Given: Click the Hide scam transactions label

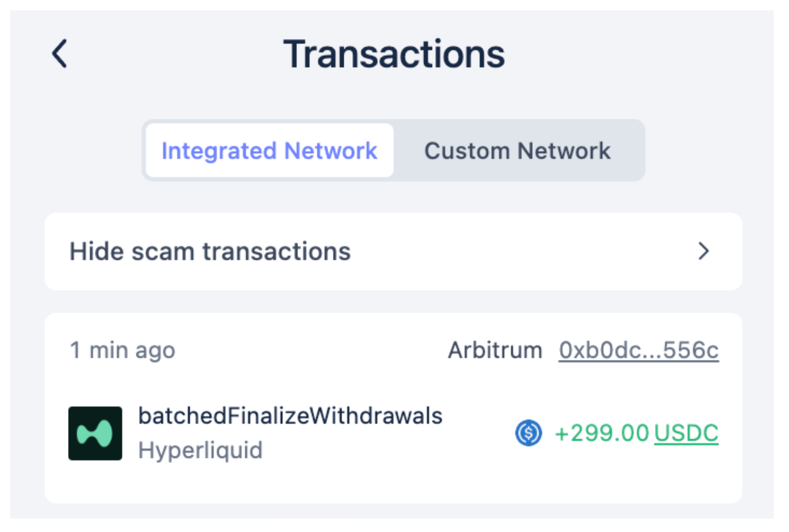Looking at the screenshot, I should click(x=210, y=251).
